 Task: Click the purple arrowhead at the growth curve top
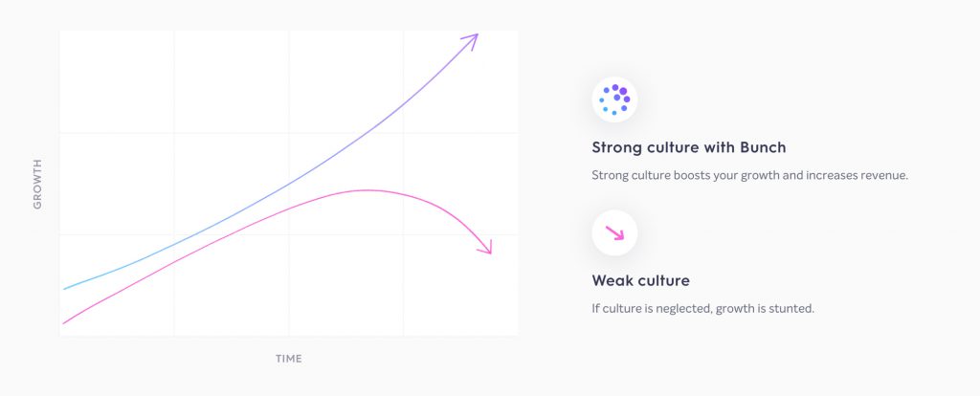coord(470,40)
